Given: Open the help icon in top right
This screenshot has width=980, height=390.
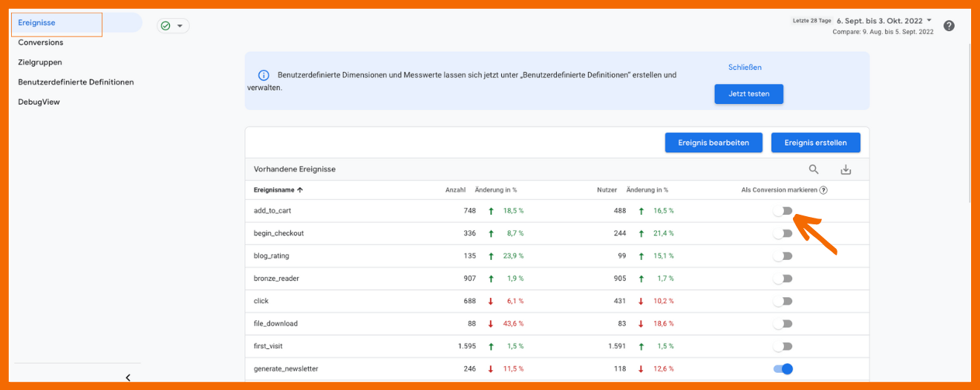Looking at the screenshot, I should click(x=949, y=26).
